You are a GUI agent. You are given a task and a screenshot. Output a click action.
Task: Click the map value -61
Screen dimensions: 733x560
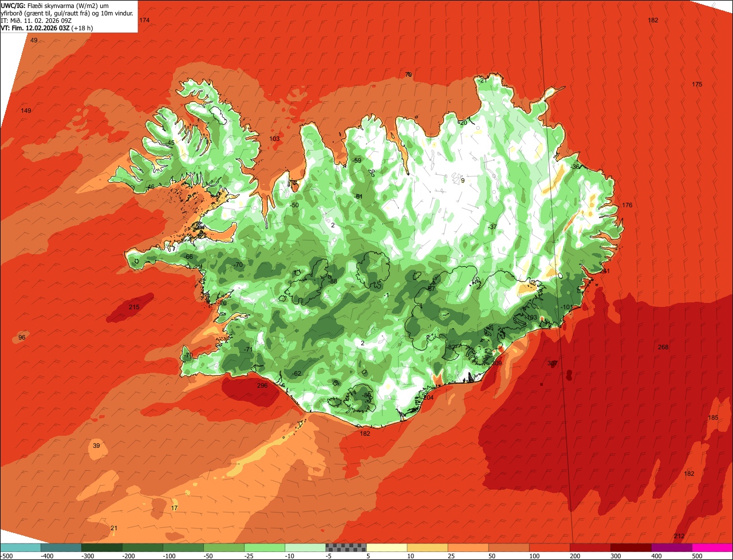point(359,196)
